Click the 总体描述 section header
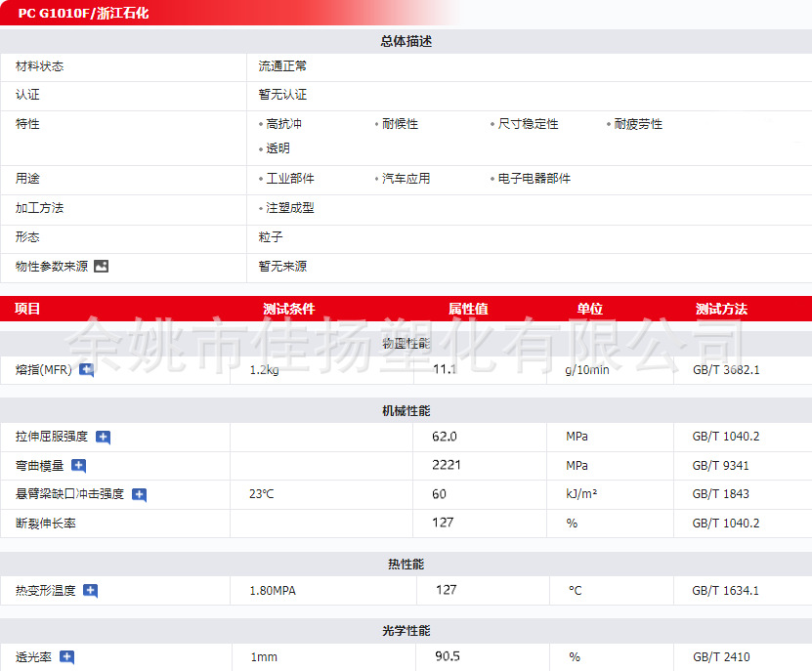This screenshot has width=812, height=671. coord(406,41)
